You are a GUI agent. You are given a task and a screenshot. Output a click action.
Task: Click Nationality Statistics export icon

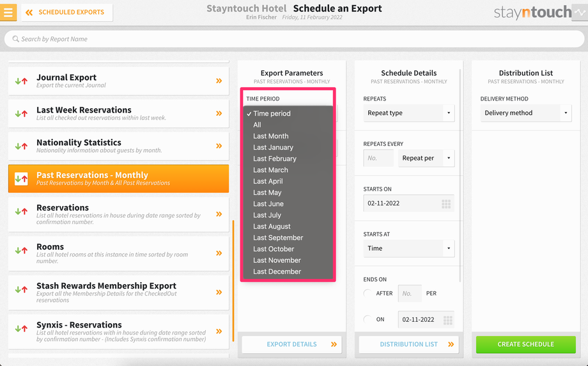(x=21, y=146)
